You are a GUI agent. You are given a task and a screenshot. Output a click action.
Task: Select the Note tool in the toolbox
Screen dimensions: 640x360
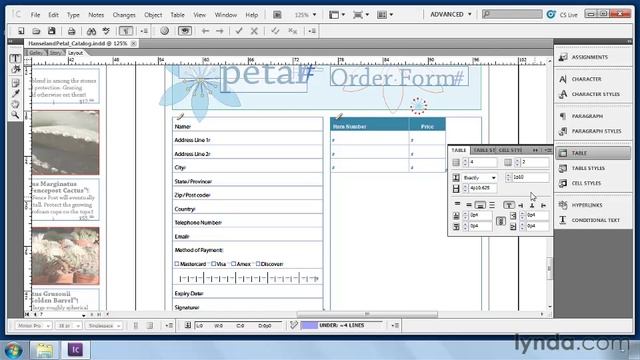click(x=16, y=83)
